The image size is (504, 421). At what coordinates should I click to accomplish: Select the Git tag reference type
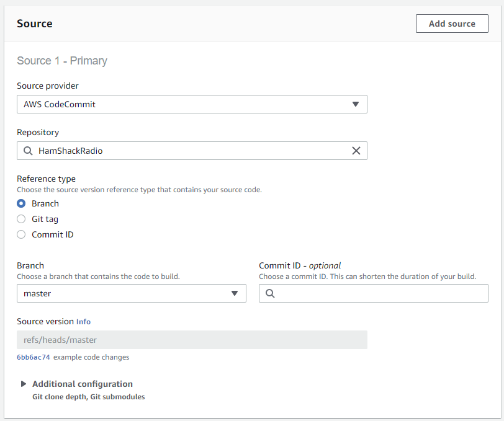pos(21,219)
